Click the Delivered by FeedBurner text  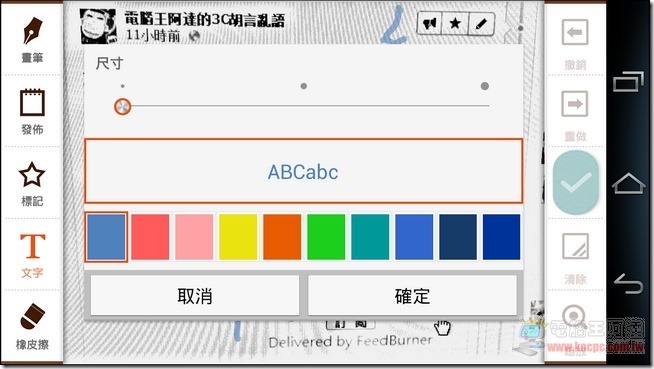click(350, 341)
